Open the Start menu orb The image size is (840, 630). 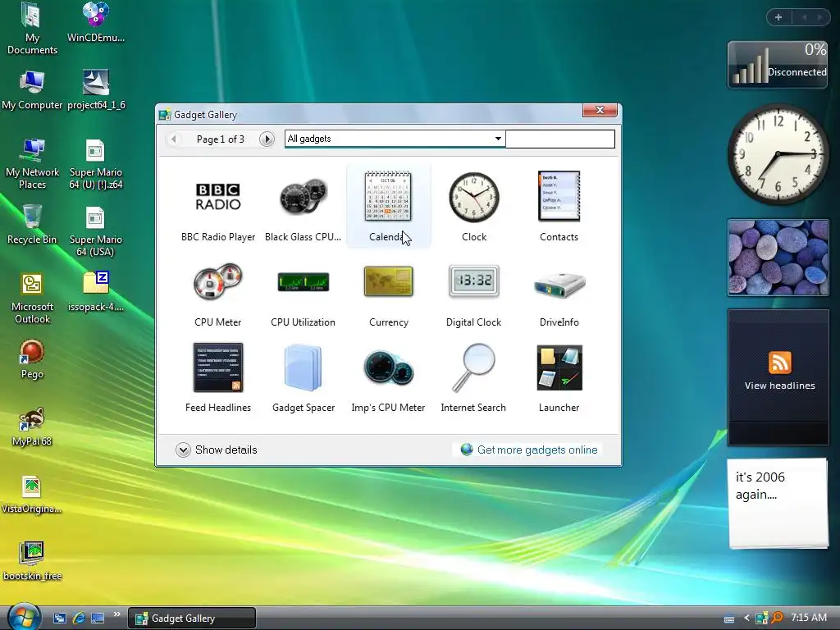(24, 617)
